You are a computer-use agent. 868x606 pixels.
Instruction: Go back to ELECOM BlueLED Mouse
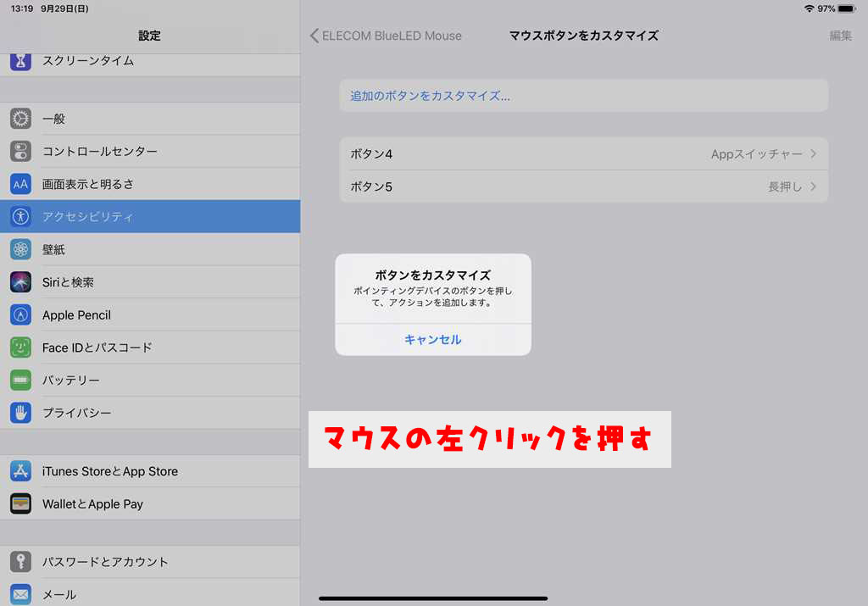(386, 36)
